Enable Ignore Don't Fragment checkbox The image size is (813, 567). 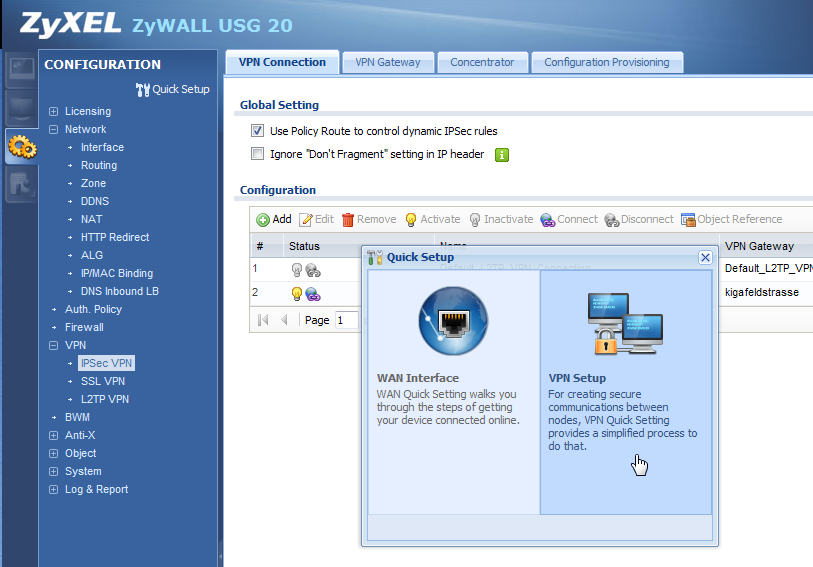pyautogui.click(x=257, y=154)
